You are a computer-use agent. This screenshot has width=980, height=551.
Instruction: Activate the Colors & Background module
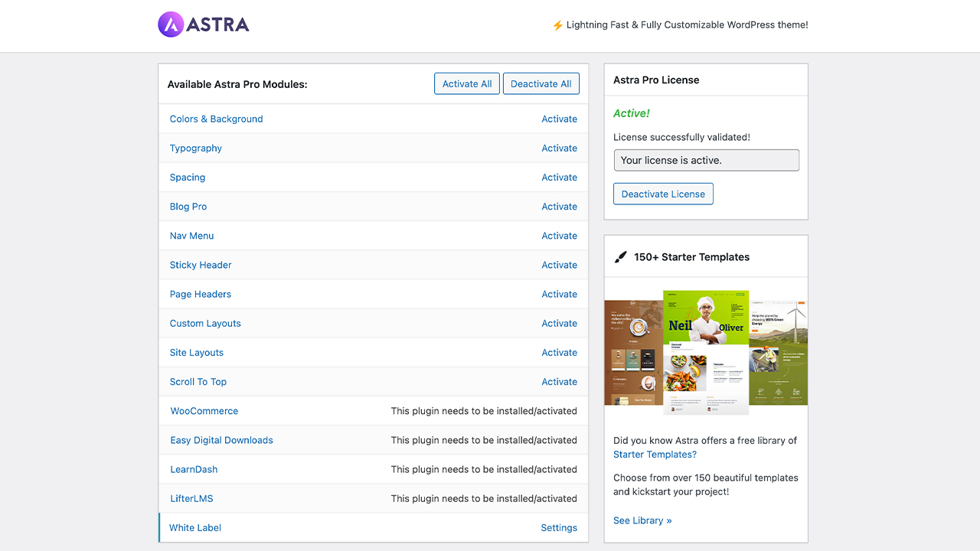(559, 119)
